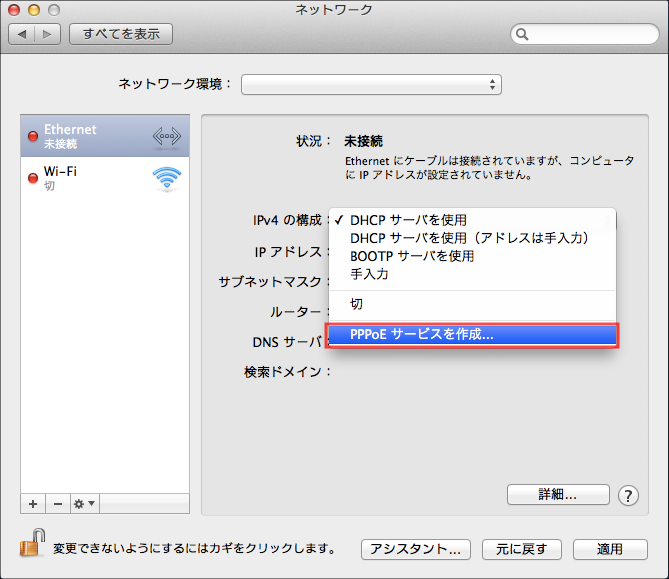
Task: Open help with question mark button
Action: click(x=628, y=496)
